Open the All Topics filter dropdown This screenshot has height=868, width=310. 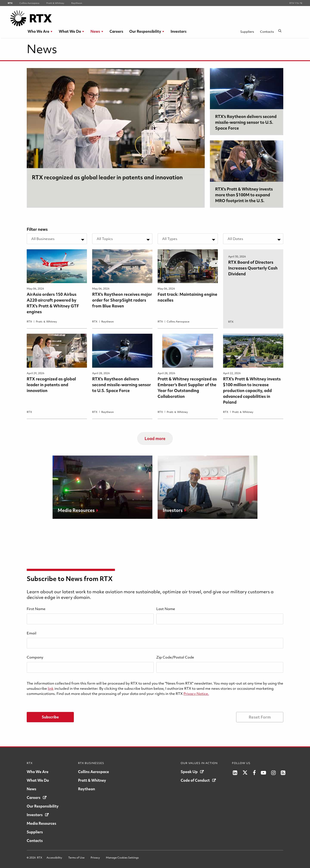click(x=122, y=239)
